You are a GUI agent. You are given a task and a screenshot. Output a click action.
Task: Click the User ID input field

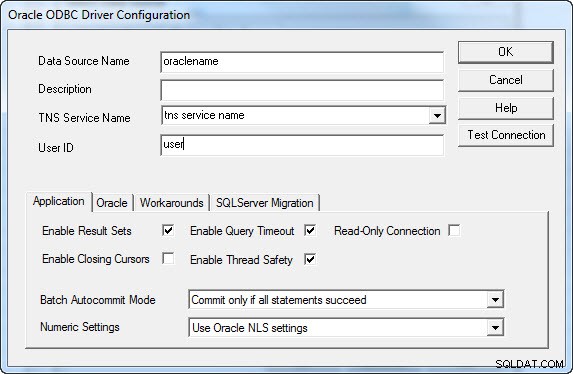tap(302, 145)
